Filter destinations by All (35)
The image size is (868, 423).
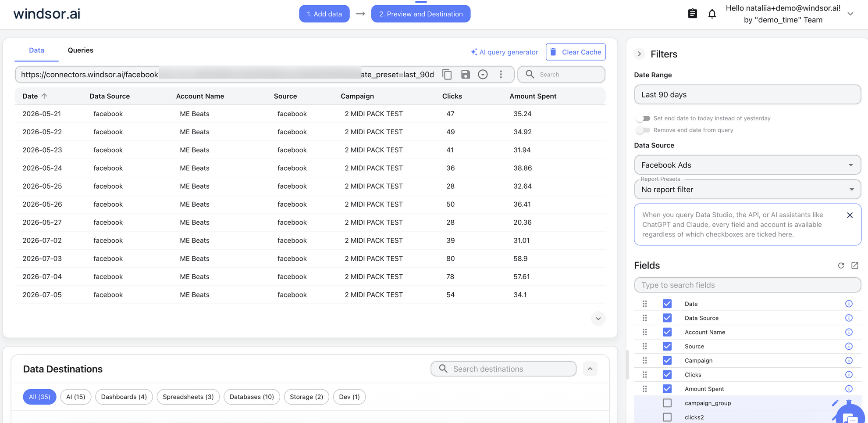point(39,397)
